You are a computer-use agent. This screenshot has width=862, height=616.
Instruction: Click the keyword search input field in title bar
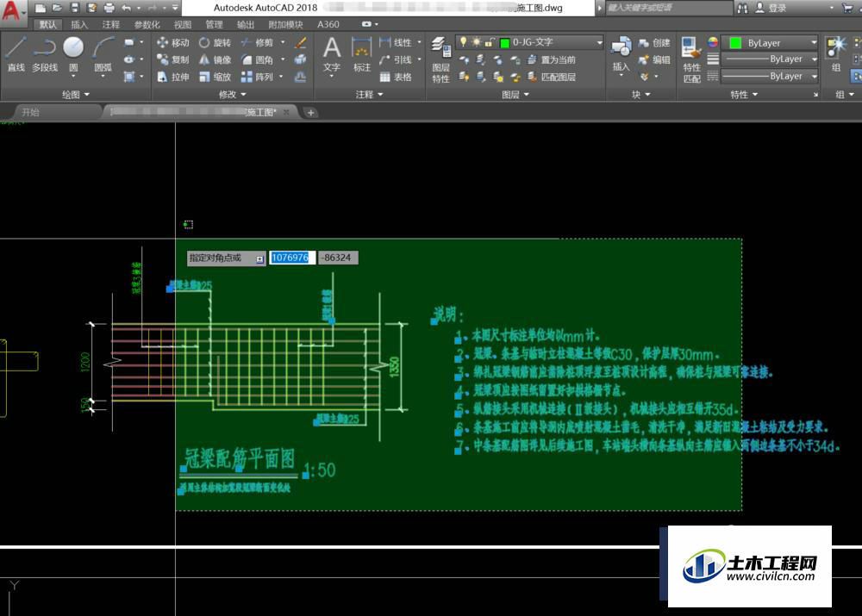(669, 8)
